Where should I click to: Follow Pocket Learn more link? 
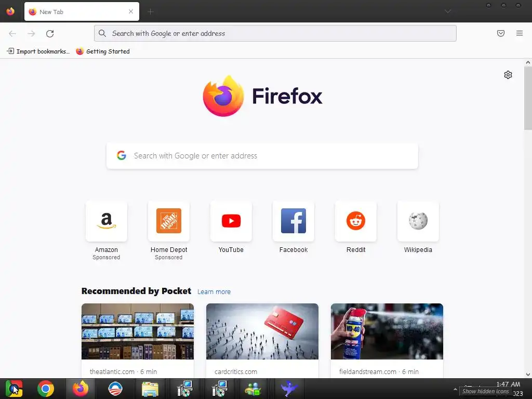tap(214, 292)
